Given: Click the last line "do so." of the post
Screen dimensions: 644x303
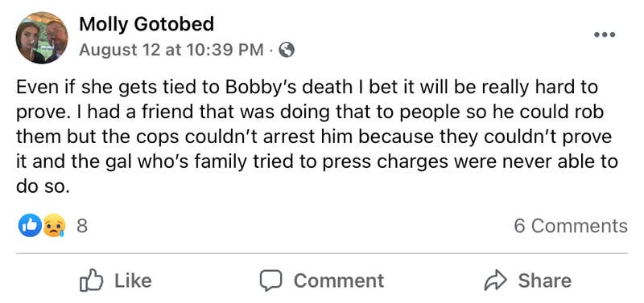Looking at the screenshot, I should 41,186.
